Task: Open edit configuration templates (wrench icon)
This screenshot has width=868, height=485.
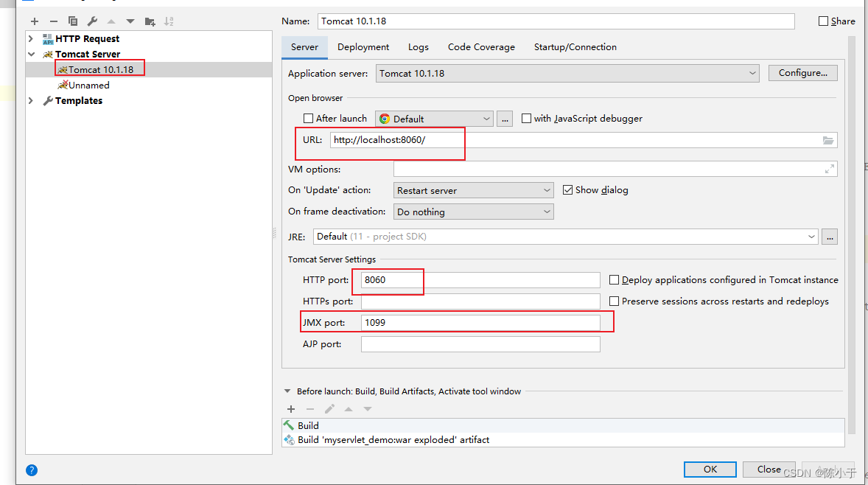Action: click(x=91, y=21)
